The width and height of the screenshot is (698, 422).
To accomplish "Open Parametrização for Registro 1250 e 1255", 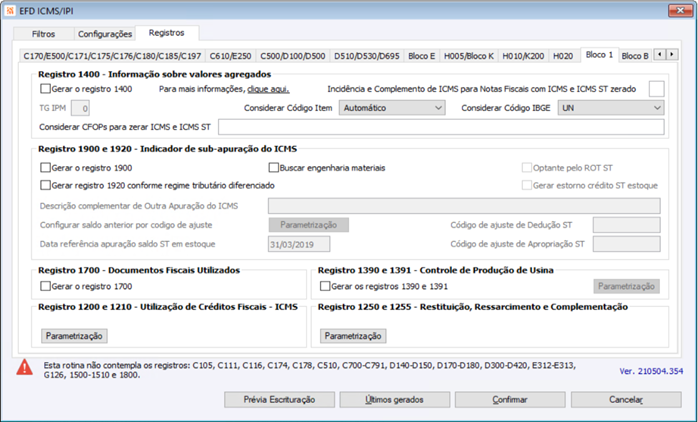I will [353, 336].
